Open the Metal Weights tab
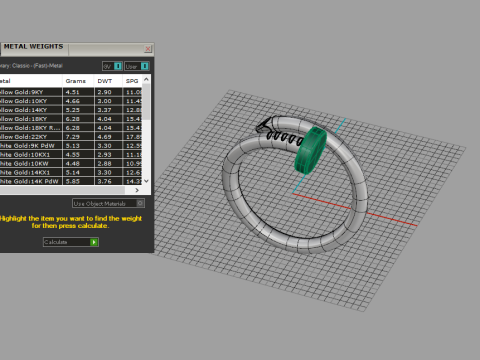 [33, 47]
